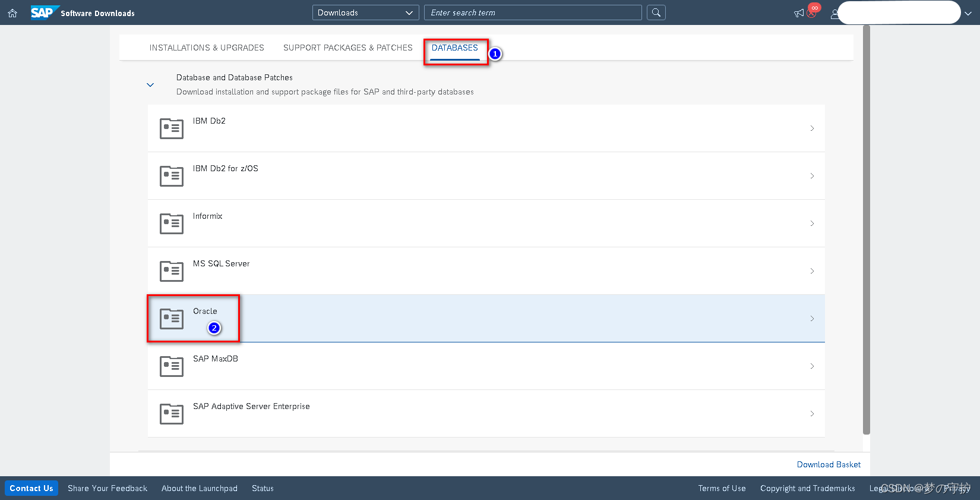This screenshot has height=500, width=980.
Task: Open the announcements megaphone icon
Action: coord(799,13)
